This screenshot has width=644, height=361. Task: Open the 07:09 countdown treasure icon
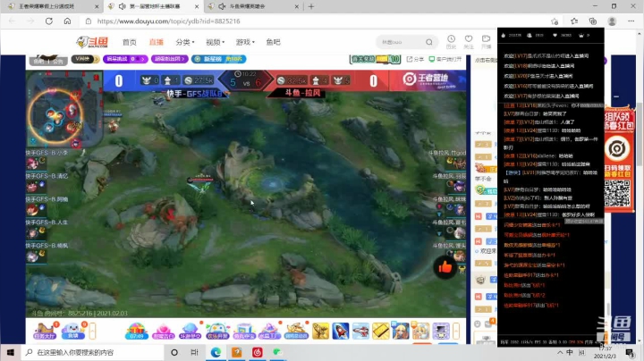136,331
